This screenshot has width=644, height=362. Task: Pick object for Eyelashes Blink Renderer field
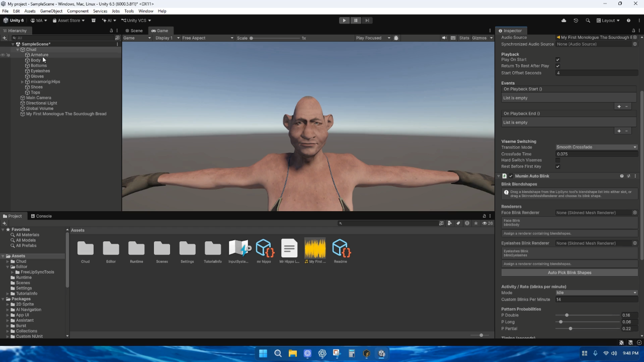tap(635, 243)
